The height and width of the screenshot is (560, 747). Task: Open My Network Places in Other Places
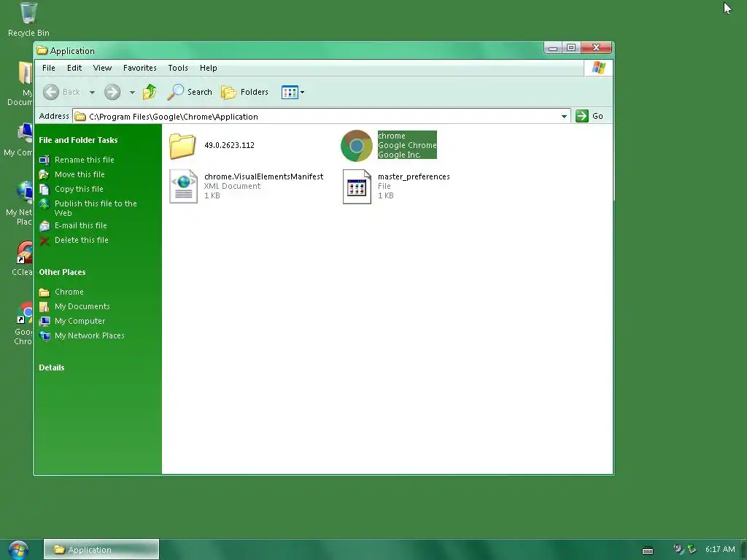pos(90,335)
